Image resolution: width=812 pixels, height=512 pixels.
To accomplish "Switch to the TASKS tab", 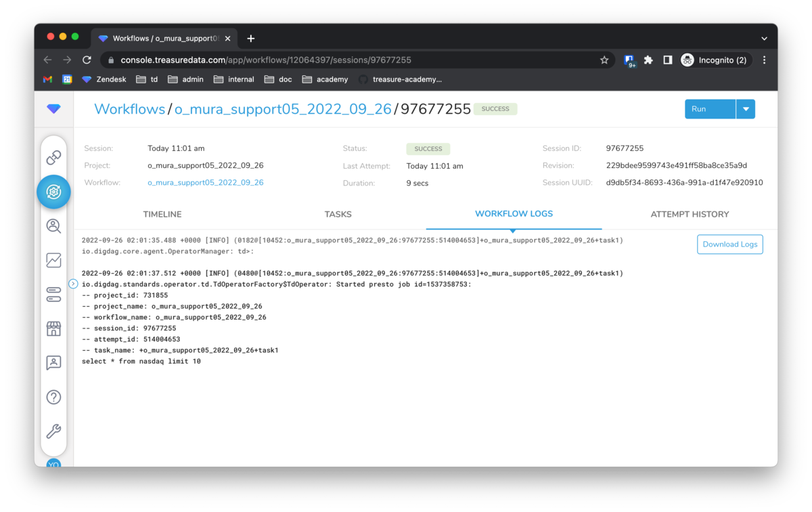I will (x=338, y=214).
